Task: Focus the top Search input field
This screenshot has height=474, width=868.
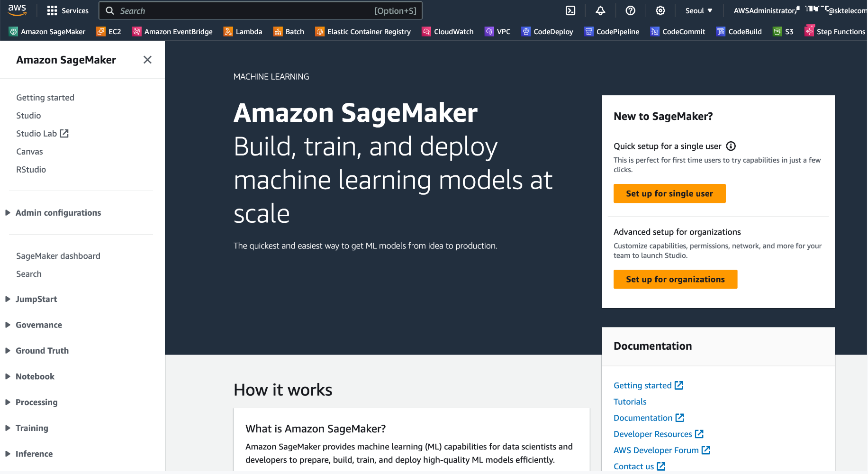Action: 261,10
